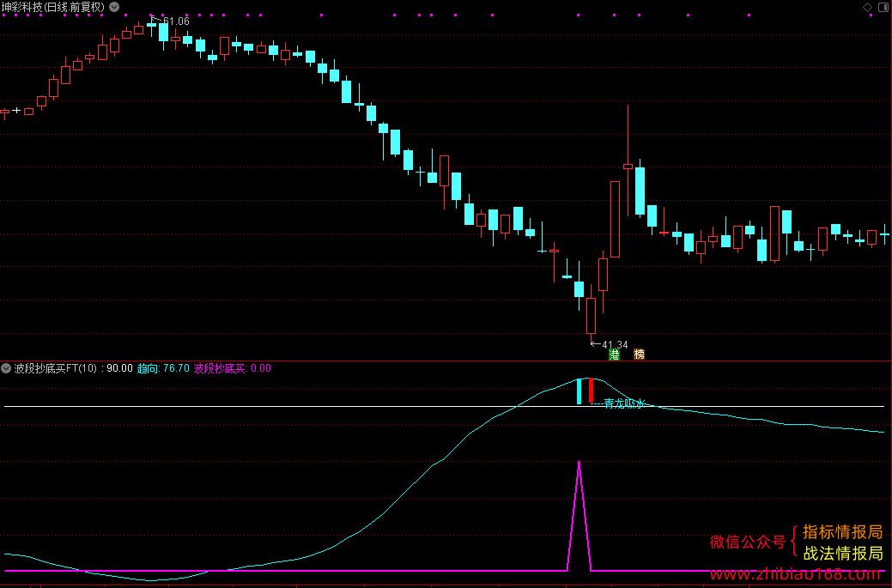Viewport: 892px width, 588px height.
Task: Click the diamond icon at the chart's top right
Action: click(868, 7)
